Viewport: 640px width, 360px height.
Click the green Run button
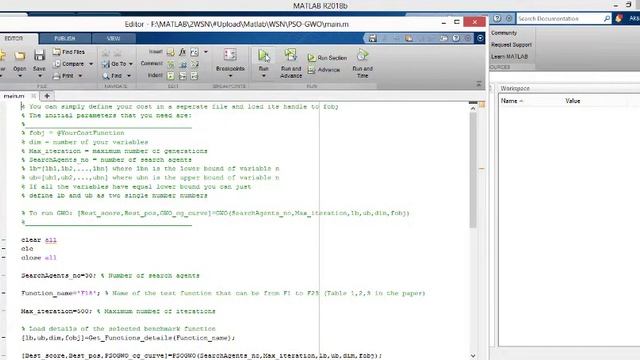tap(264, 56)
